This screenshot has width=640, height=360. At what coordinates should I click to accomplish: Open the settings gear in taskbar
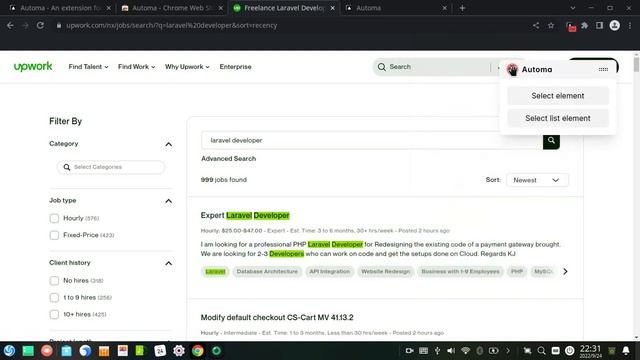point(179,351)
